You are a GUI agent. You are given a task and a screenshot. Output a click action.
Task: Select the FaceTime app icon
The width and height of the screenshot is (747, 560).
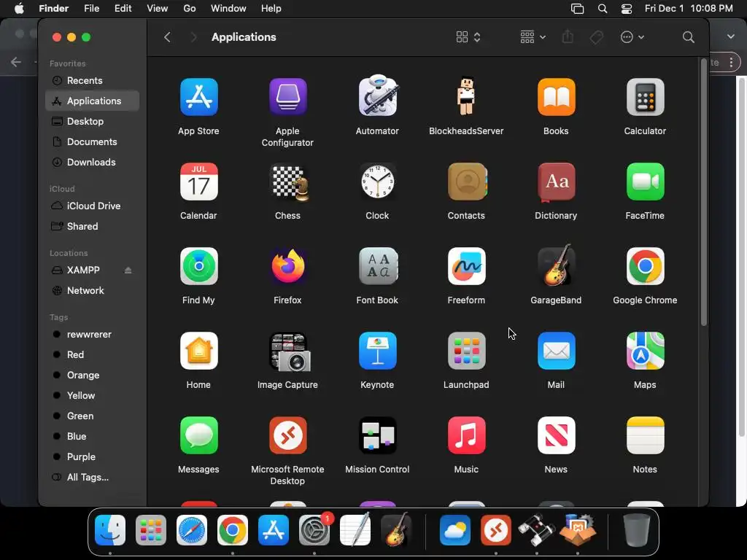click(x=645, y=182)
